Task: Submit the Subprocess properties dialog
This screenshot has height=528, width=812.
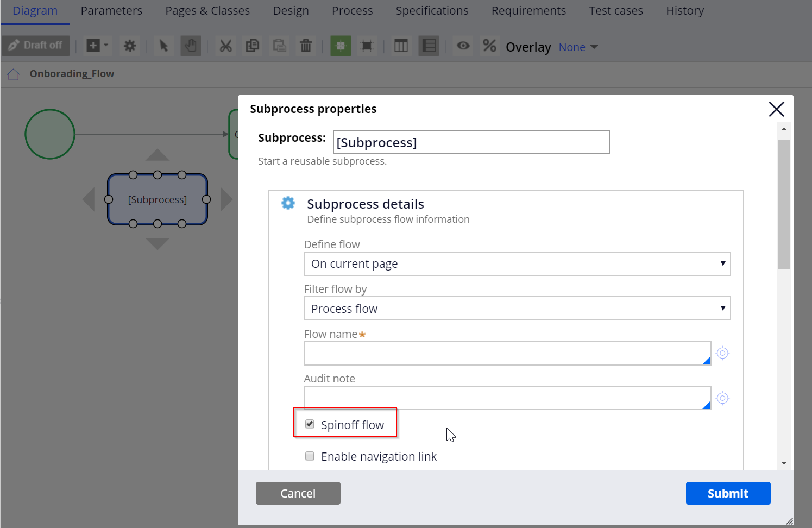Action: point(728,493)
